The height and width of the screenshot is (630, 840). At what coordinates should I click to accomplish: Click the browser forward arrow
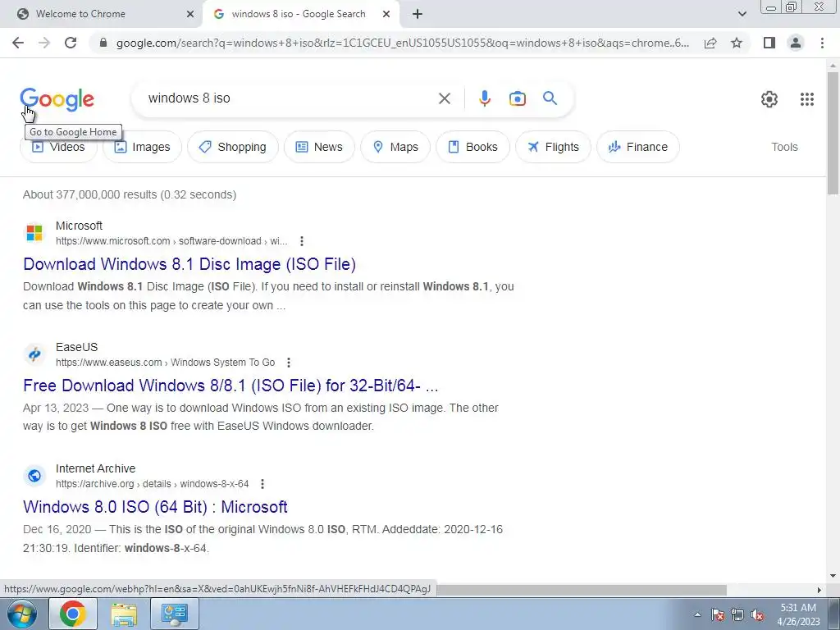(44, 43)
